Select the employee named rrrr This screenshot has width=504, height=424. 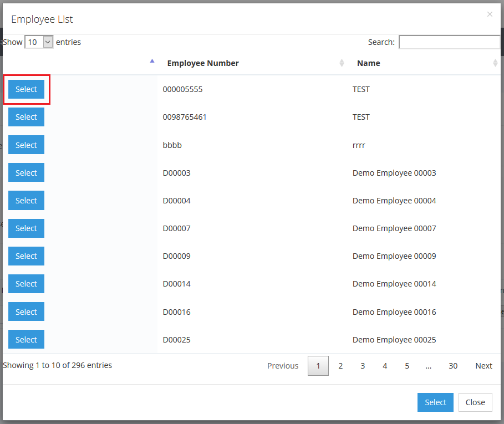pos(26,145)
